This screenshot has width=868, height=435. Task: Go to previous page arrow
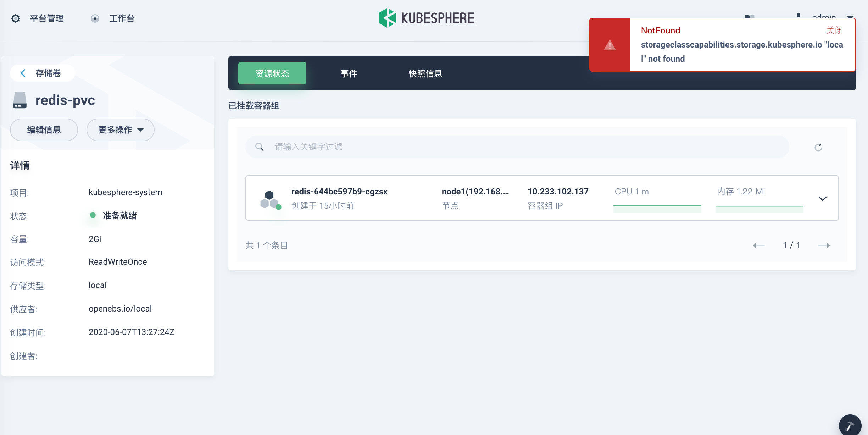click(x=759, y=246)
